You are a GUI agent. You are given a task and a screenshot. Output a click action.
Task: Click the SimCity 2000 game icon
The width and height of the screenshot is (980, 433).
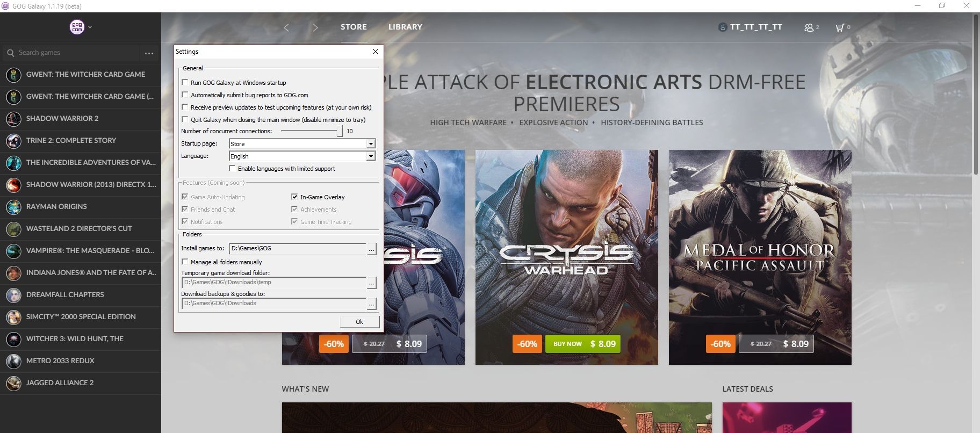point(13,317)
